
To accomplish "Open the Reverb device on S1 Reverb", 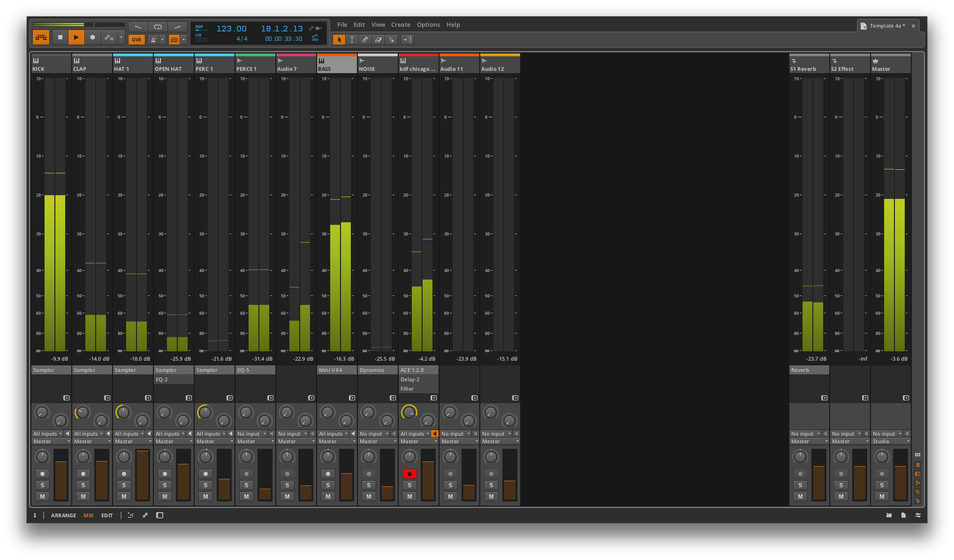I will pyautogui.click(x=809, y=370).
